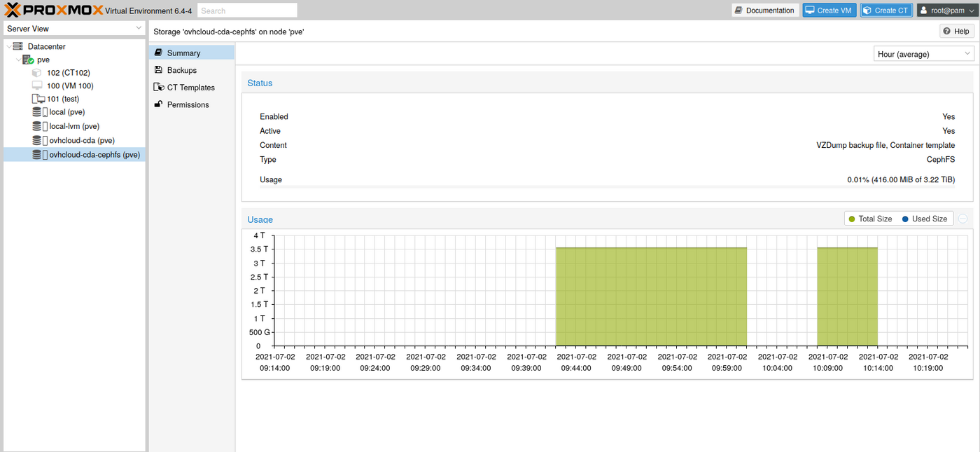Click the container icon for 102 (CT102)
The width and height of the screenshot is (980, 452).
coord(37,73)
